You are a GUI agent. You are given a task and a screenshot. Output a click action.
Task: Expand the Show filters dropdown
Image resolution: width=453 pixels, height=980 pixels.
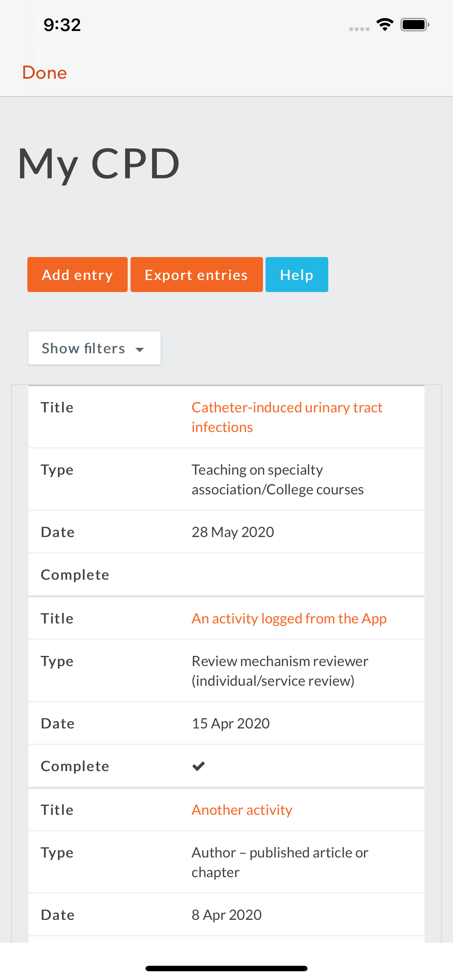[94, 348]
